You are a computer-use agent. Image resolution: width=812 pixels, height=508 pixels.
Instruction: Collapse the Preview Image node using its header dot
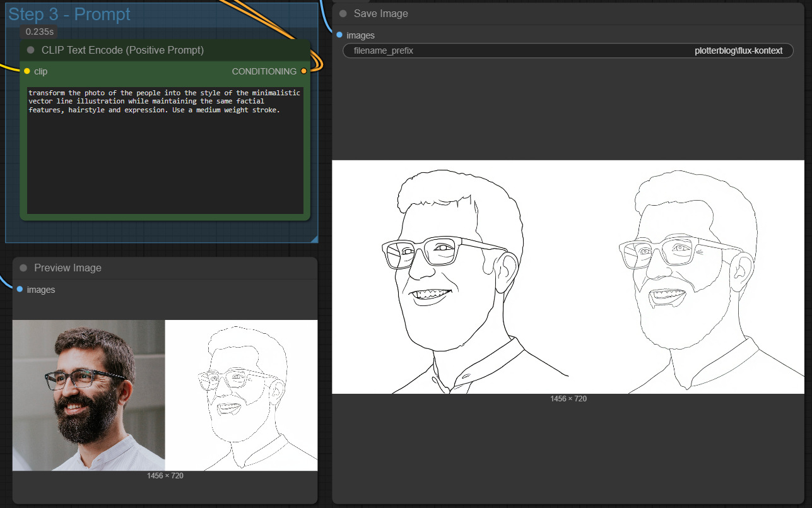click(x=23, y=268)
